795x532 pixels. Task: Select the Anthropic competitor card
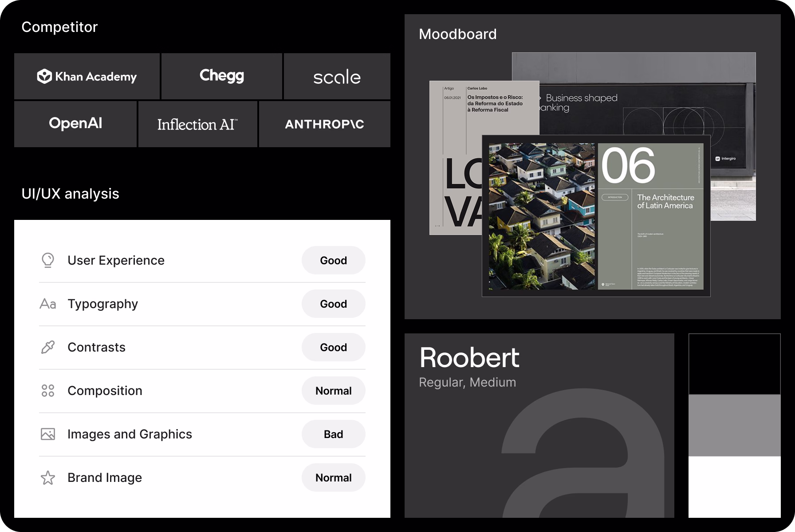pos(325,124)
